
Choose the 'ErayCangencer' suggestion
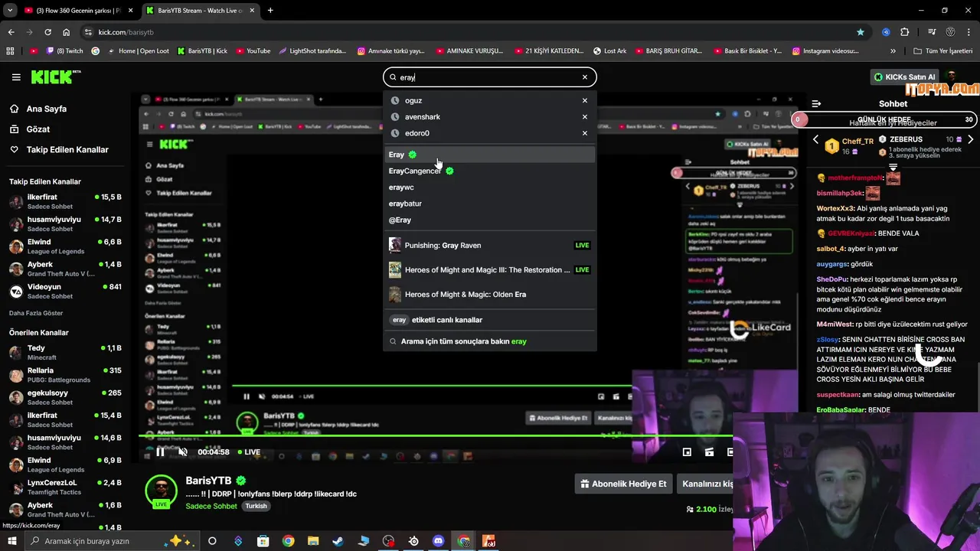(490, 171)
